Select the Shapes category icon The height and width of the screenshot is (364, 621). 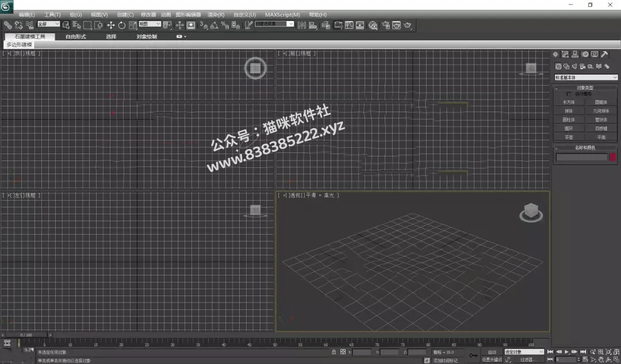(x=566, y=66)
